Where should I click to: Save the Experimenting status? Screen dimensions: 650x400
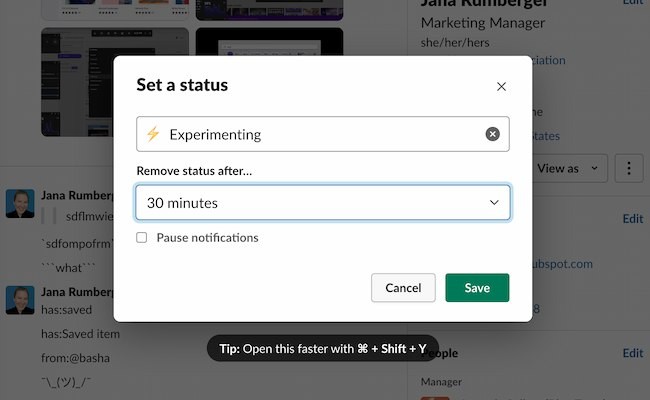pyautogui.click(x=477, y=288)
